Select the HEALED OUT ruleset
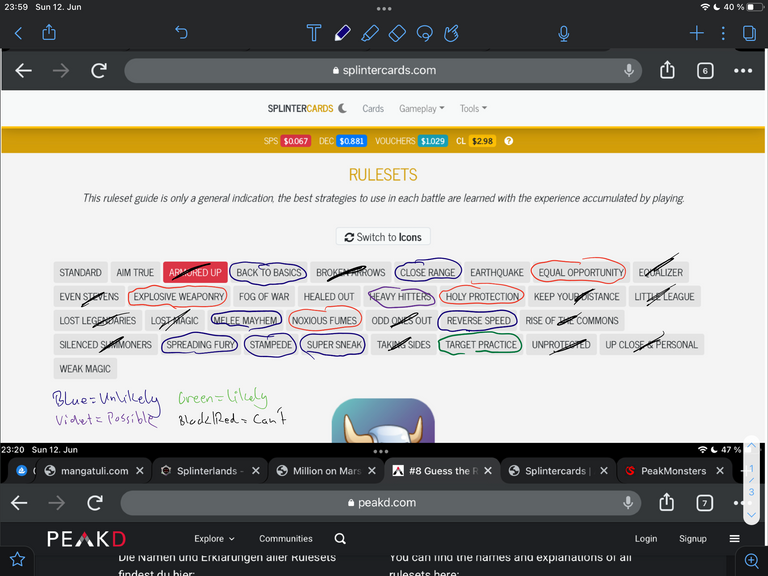Image resolution: width=768 pixels, height=576 pixels. (x=329, y=296)
